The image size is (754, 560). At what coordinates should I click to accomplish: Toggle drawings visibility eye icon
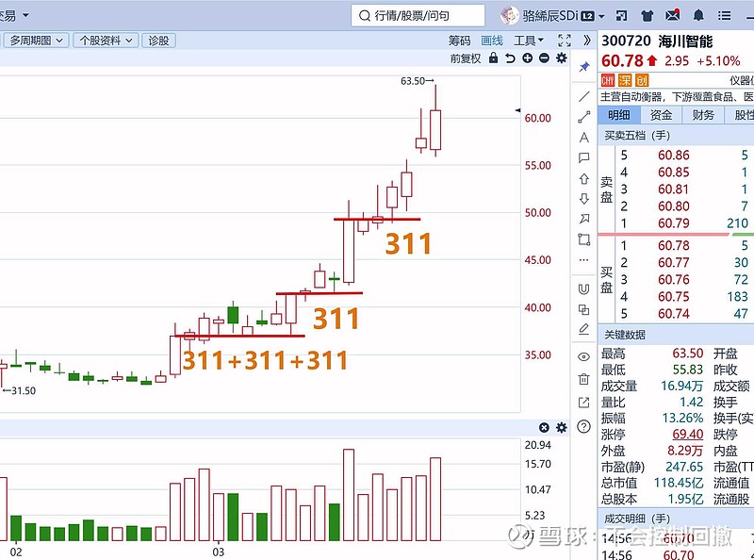click(x=583, y=356)
